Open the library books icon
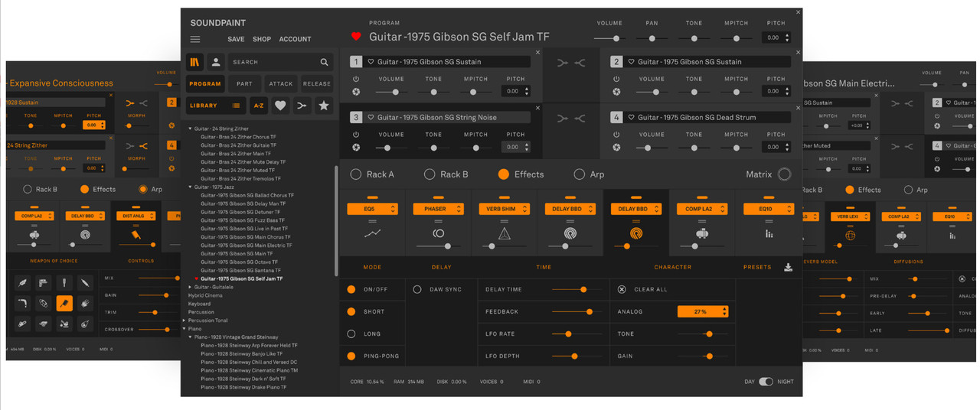 coord(196,62)
